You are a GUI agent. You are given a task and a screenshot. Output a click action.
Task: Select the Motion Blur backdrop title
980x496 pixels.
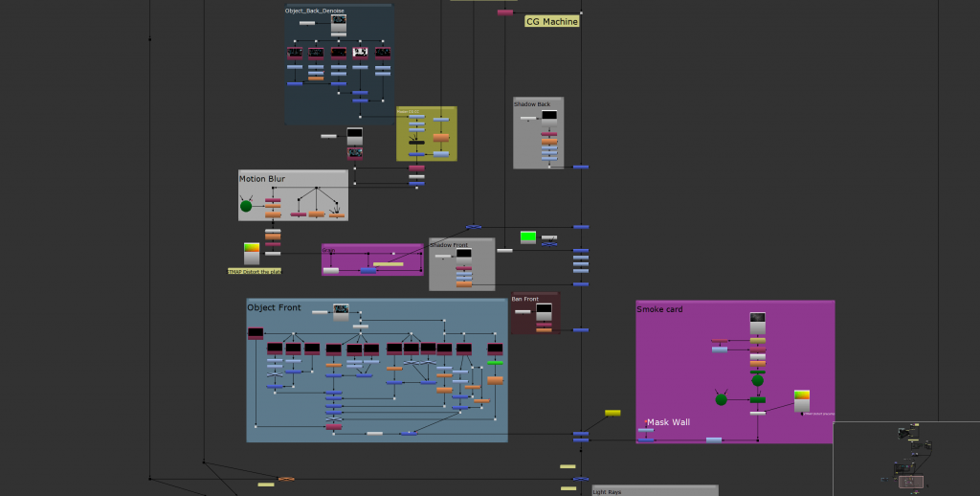[262, 178]
